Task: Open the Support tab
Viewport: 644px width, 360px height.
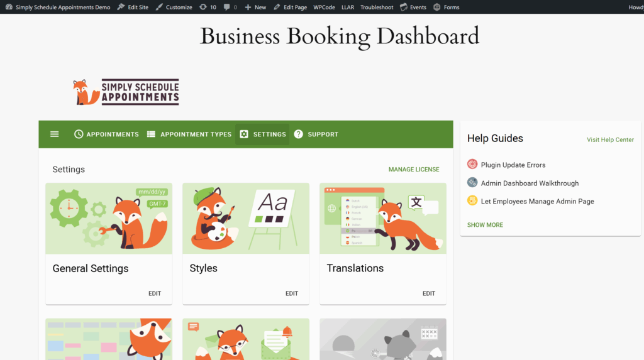Action: click(x=316, y=134)
